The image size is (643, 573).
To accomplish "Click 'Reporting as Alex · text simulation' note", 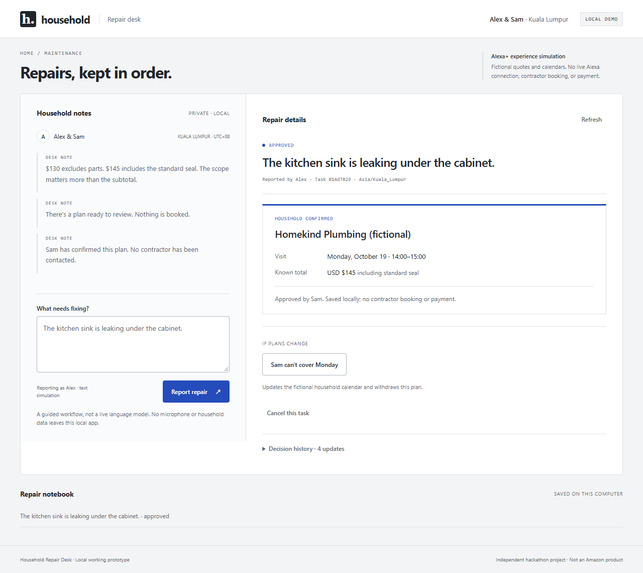I will tap(62, 392).
